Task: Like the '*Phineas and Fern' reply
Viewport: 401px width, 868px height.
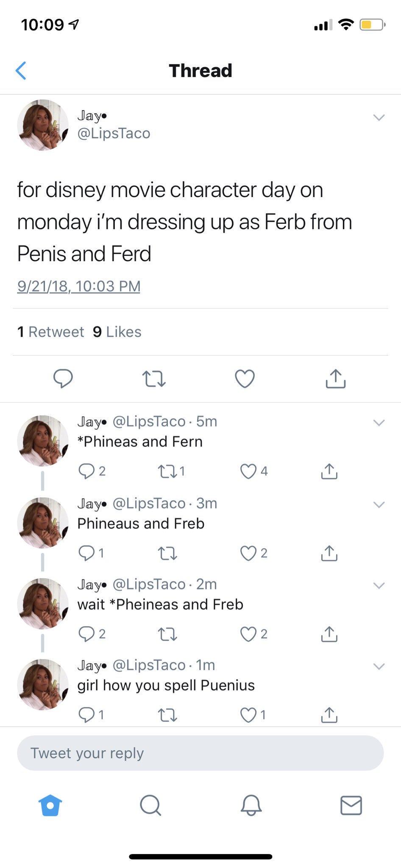Action: coord(248,471)
